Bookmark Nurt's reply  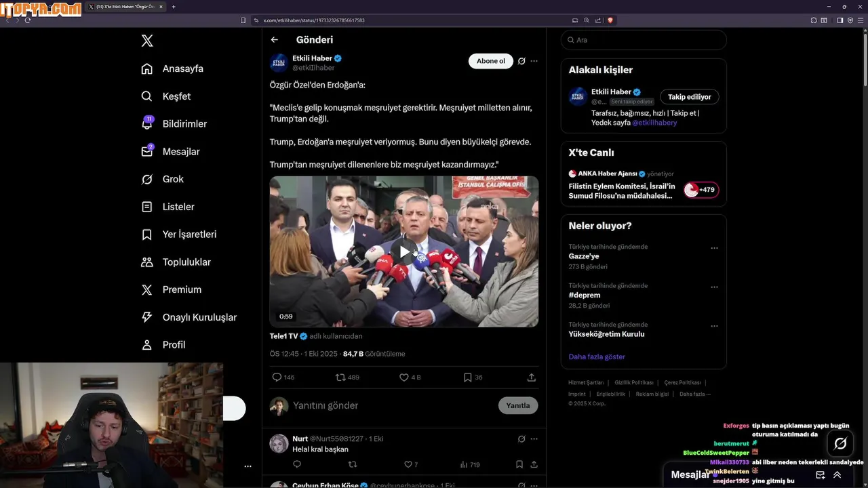519,464
